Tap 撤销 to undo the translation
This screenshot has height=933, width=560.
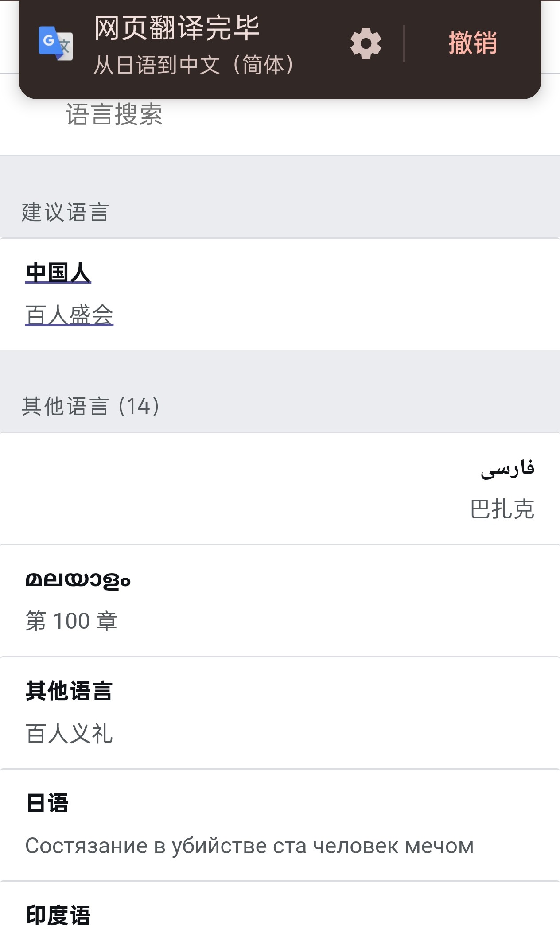(x=473, y=43)
